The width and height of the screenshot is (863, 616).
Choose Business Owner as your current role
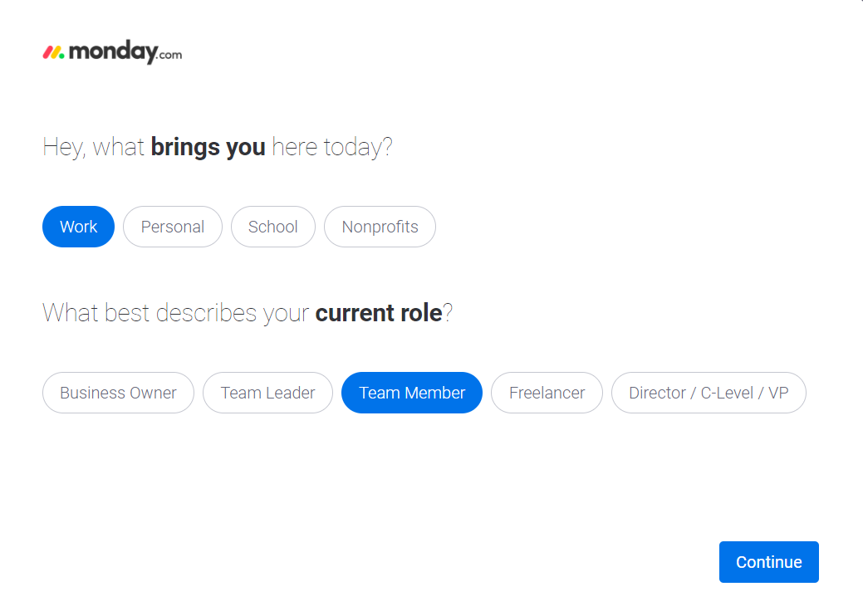[118, 392]
